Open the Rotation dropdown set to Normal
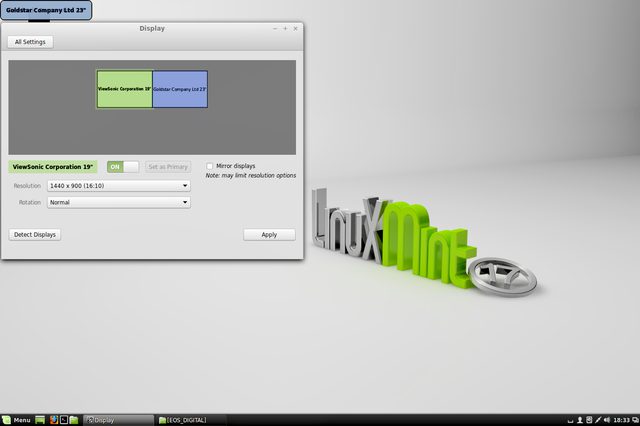The width and height of the screenshot is (640, 426). (119, 202)
